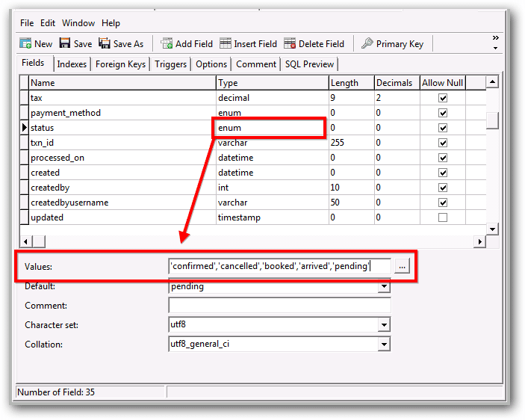Open the Window menu
Viewport: 525px width, 420px height.
[x=78, y=23]
